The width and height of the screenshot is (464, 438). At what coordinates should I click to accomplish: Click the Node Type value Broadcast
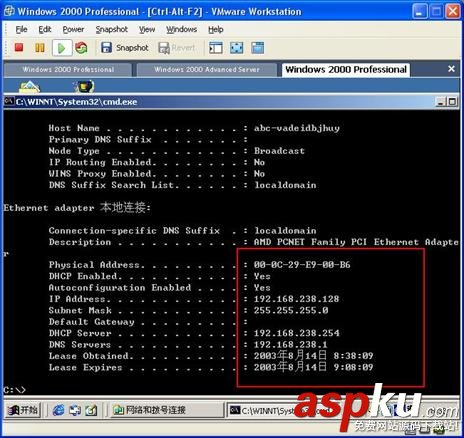coord(279,151)
